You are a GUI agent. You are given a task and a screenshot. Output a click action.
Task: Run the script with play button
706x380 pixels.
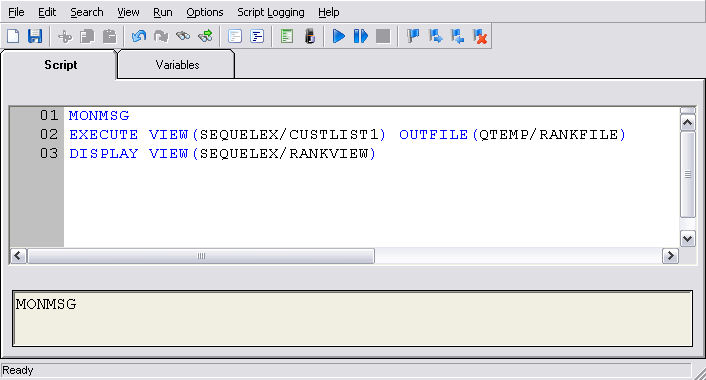[339, 36]
